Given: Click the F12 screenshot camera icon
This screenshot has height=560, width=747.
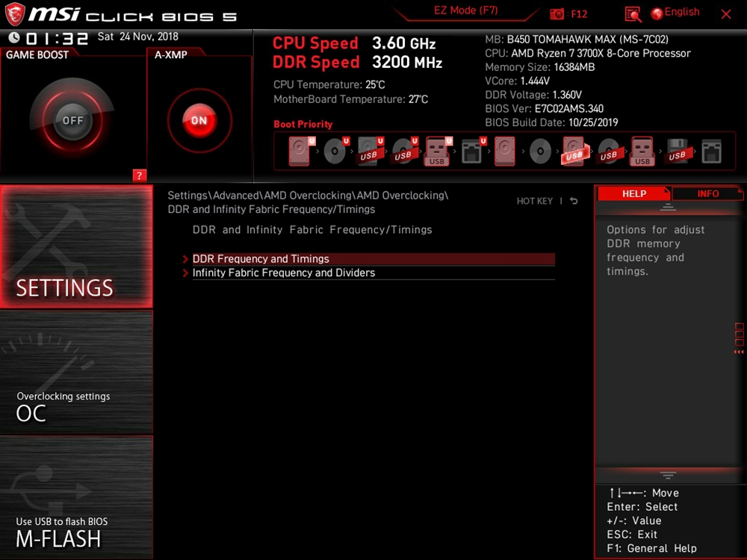Looking at the screenshot, I should [557, 13].
